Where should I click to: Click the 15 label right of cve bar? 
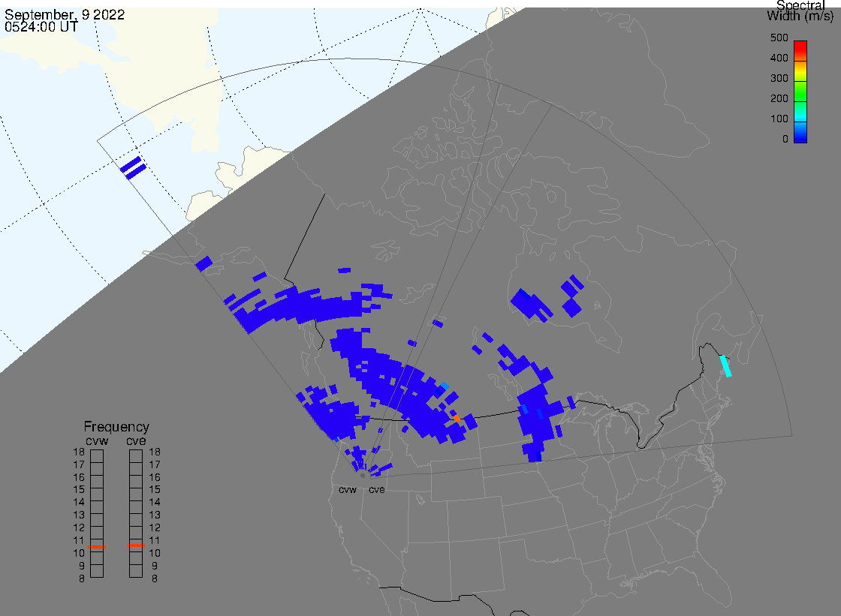[155, 489]
